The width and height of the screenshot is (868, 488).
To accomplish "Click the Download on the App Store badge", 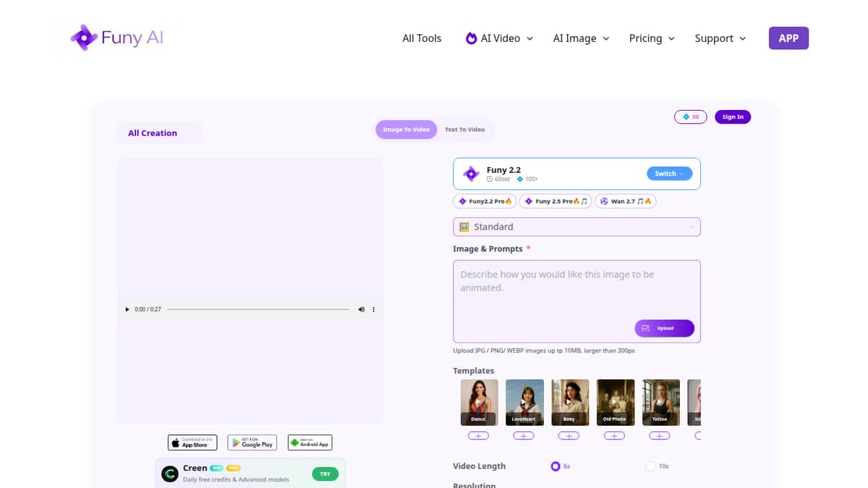I will 192,442.
